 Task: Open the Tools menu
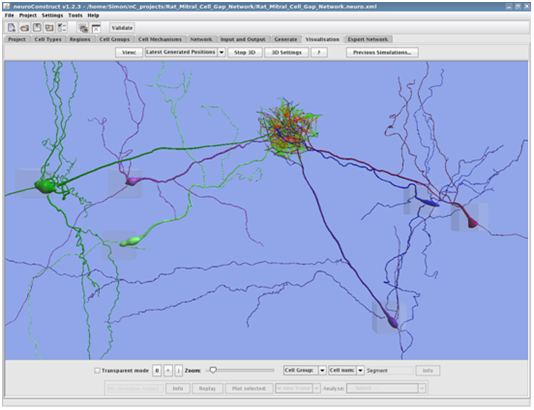[x=75, y=15]
